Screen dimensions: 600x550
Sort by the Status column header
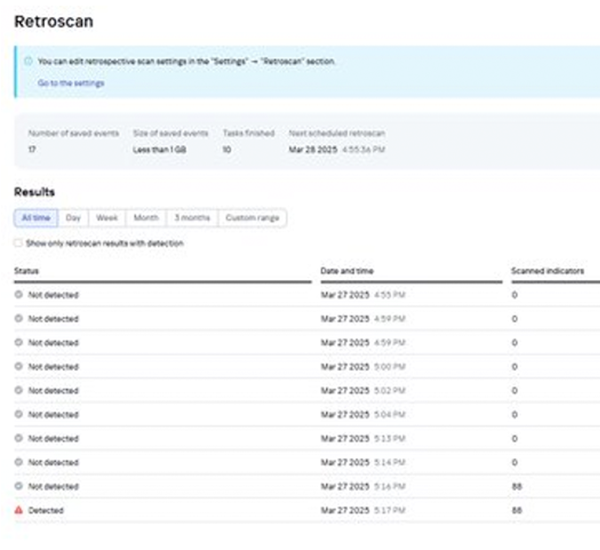pos(26,271)
